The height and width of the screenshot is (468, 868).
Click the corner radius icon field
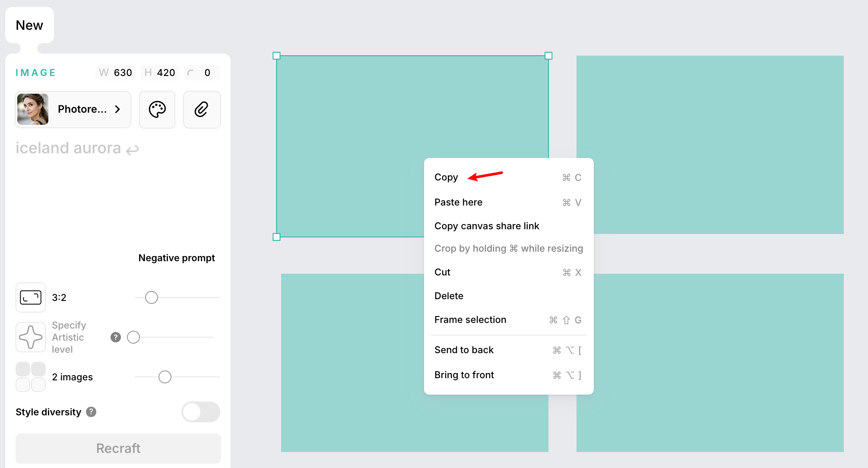pos(202,73)
